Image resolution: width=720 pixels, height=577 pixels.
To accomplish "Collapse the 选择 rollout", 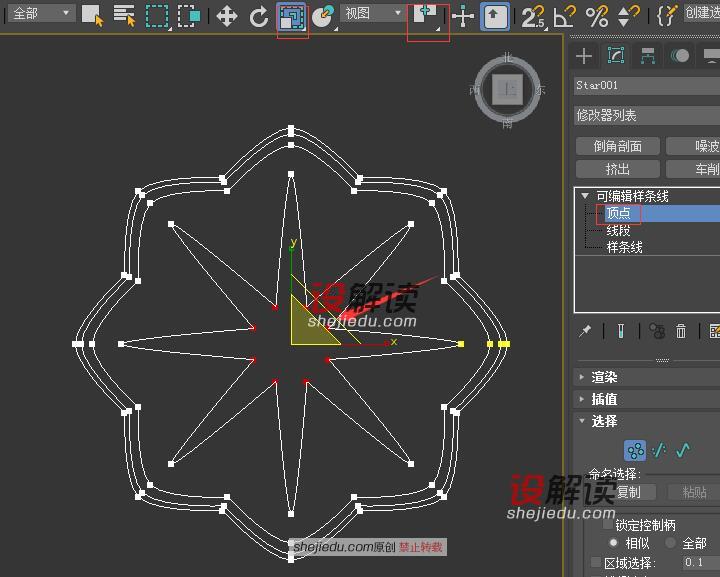I will [x=647, y=421].
